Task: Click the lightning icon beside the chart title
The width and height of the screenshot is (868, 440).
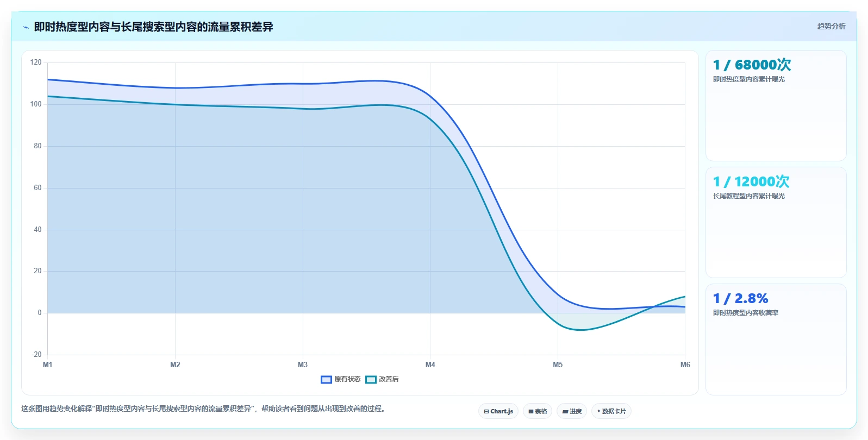Action: (x=26, y=27)
